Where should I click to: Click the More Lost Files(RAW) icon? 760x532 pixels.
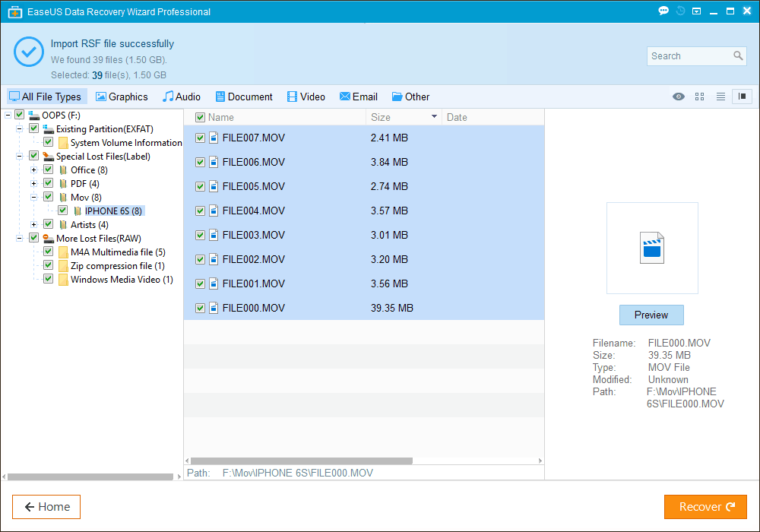[x=49, y=239]
